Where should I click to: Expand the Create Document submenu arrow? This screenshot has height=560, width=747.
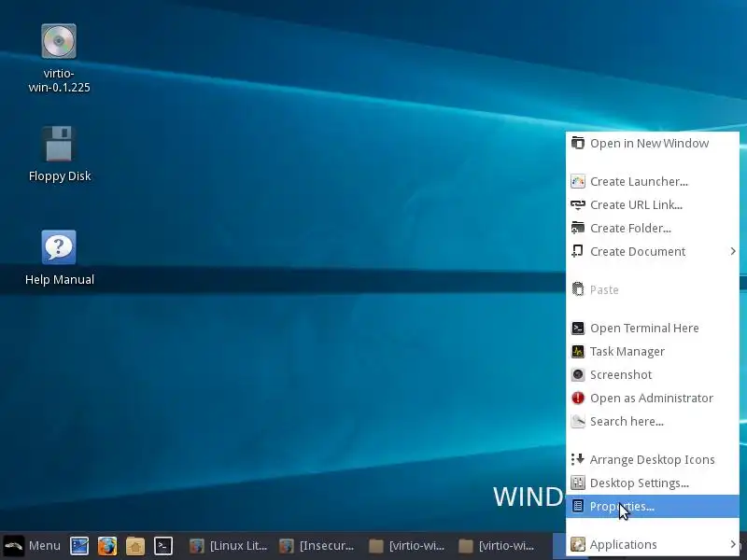pyautogui.click(x=733, y=251)
